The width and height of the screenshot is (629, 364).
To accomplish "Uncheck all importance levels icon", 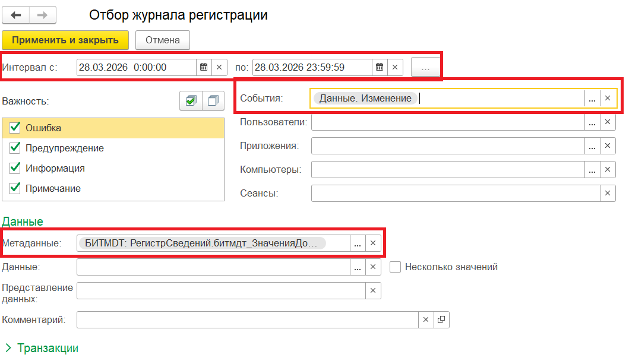I will tap(213, 101).
